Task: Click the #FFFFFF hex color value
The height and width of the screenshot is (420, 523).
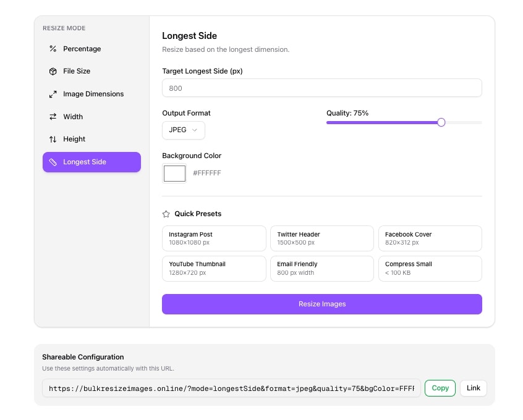Action: [x=207, y=173]
